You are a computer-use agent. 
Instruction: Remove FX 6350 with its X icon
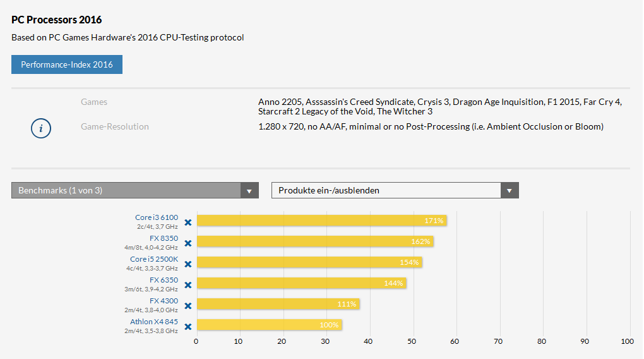(x=188, y=285)
